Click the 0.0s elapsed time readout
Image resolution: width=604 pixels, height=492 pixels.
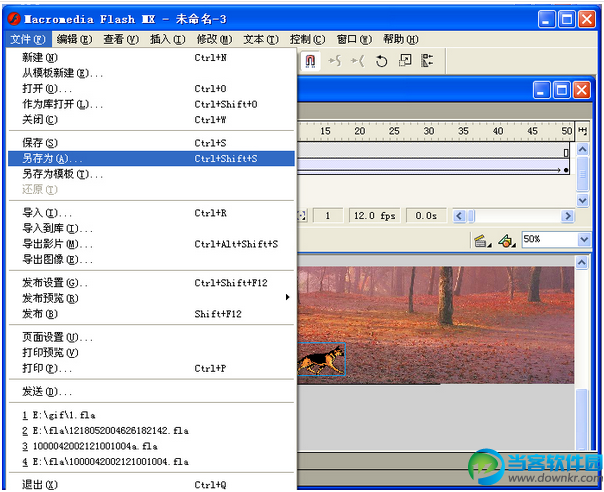click(426, 216)
